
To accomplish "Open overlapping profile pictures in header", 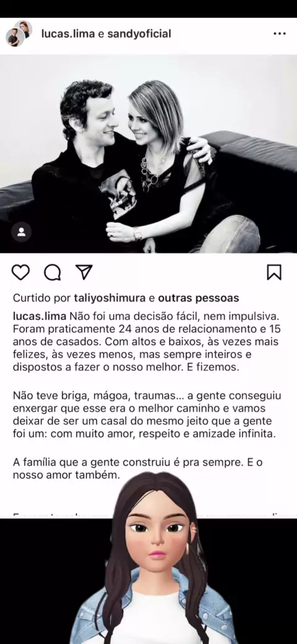I will [19, 33].
